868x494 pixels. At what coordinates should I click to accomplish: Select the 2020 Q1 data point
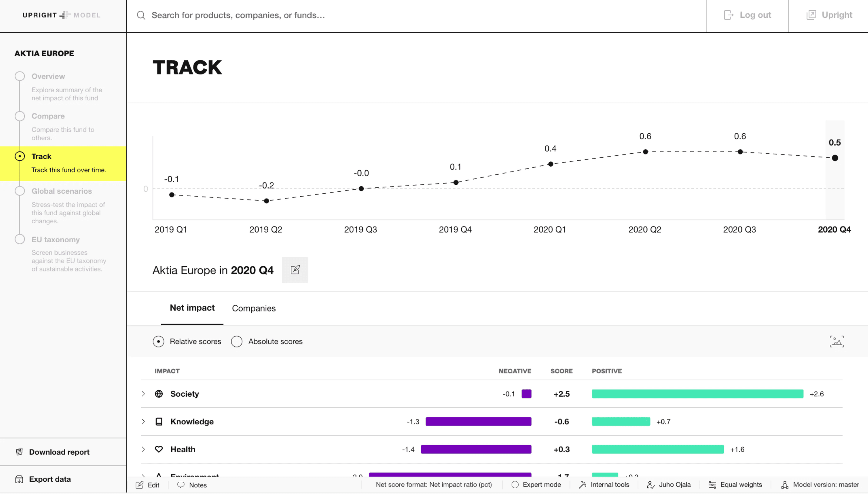[x=551, y=164]
